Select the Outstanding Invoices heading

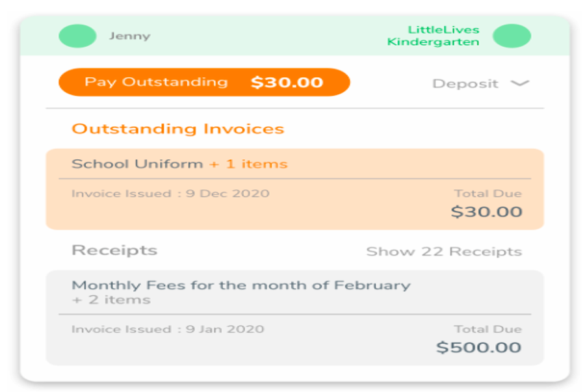pos(177,129)
